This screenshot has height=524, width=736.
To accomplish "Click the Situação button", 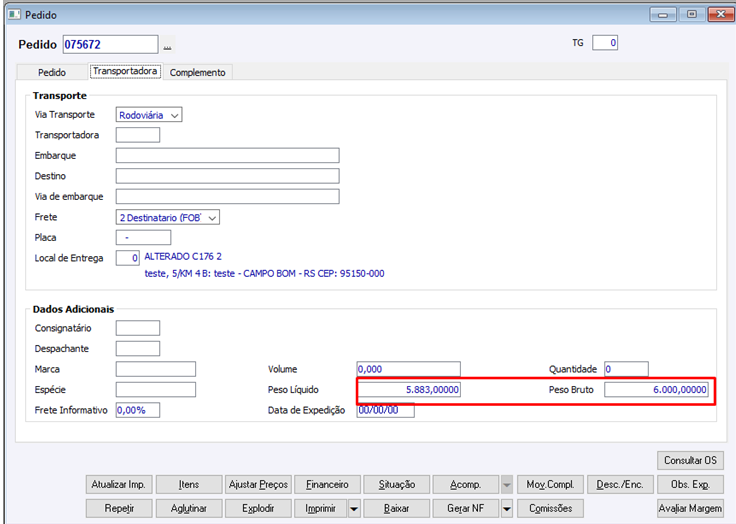I will [x=397, y=484].
